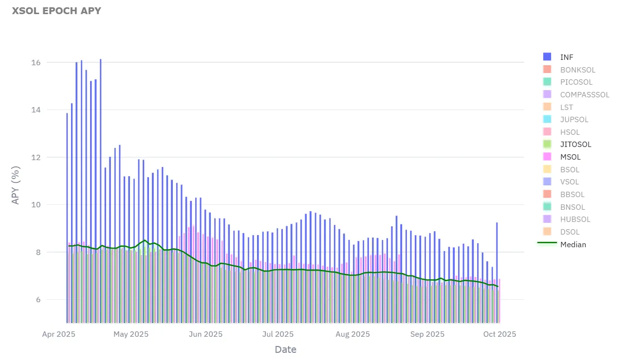Show the LST series
The image size is (627, 364).
[567, 107]
